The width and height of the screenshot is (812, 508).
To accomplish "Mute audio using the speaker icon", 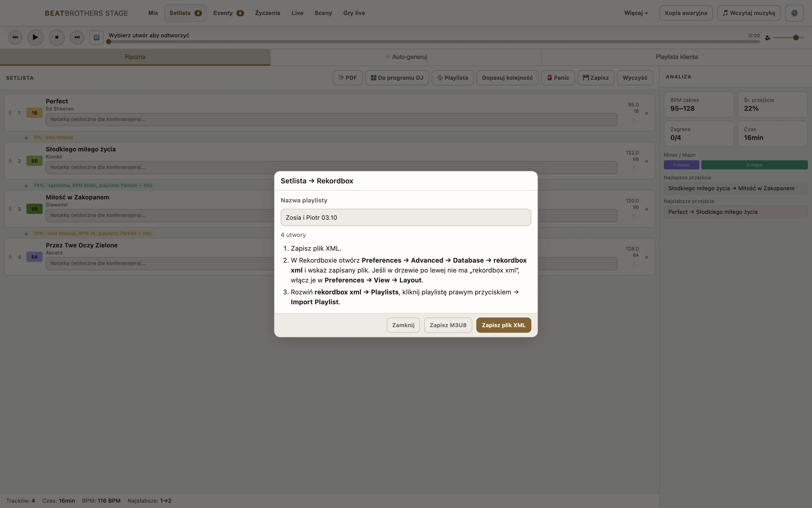I will point(767,38).
